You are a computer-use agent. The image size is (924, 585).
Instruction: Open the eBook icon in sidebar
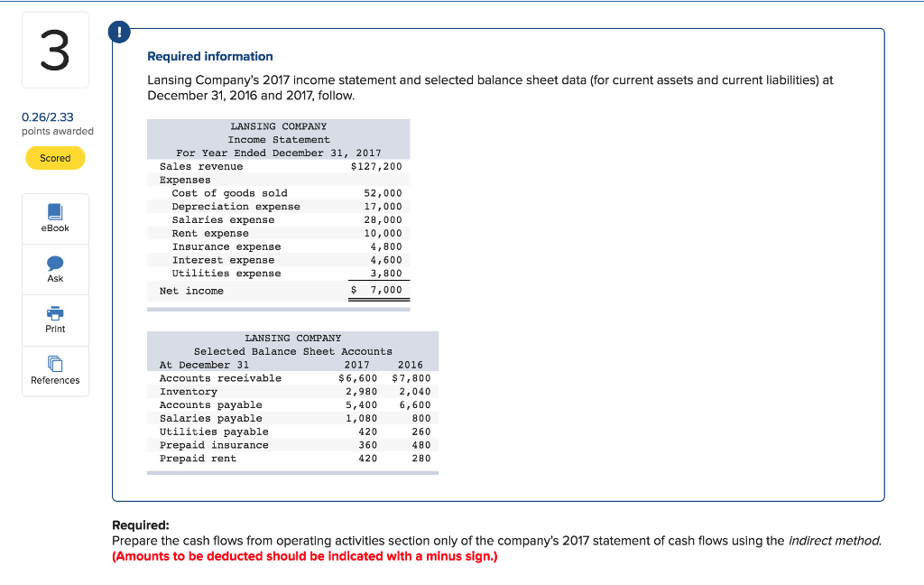click(x=55, y=212)
